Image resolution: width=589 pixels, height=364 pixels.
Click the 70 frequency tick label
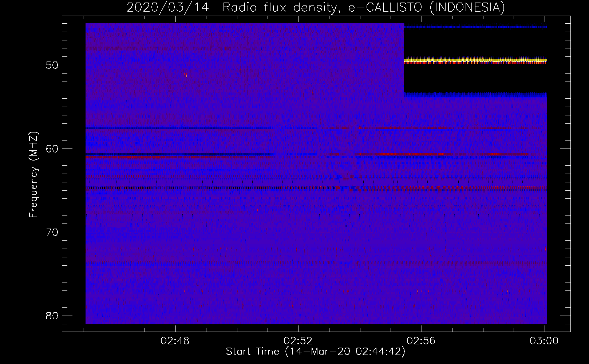click(x=52, y=232)
